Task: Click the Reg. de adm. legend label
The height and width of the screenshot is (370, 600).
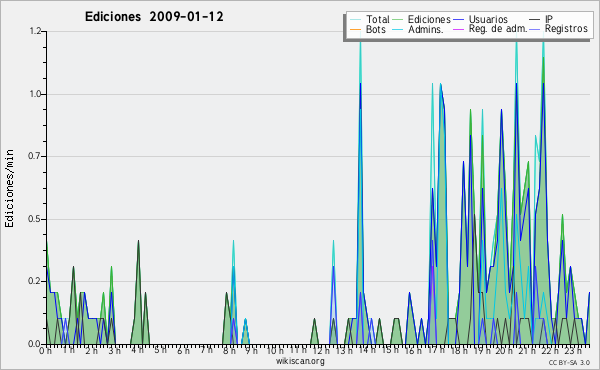Action: pyautogui.click(x=498, y=29)
